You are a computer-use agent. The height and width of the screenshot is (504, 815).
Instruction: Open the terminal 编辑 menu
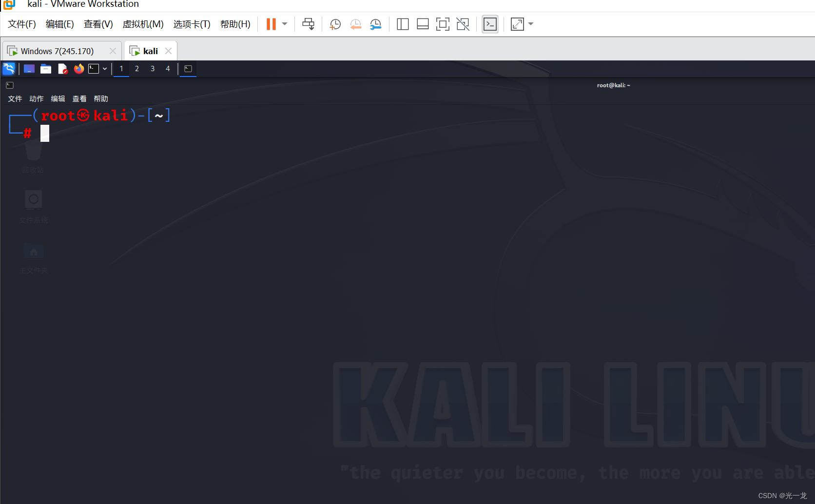[x=58, y=99]
